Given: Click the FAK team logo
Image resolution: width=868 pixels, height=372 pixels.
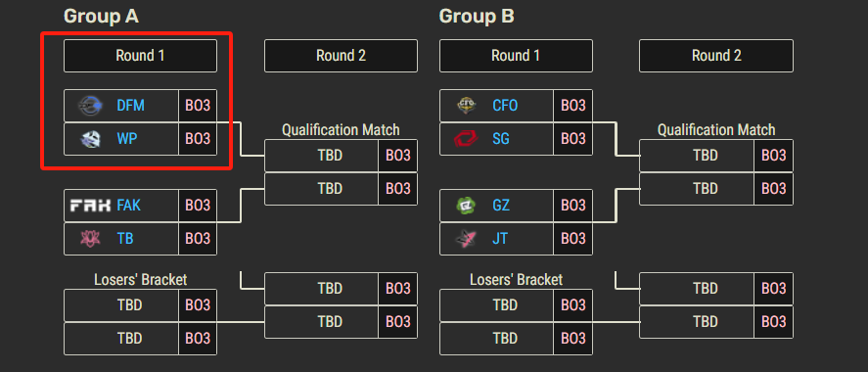Looking at the screenshot, I should [x=90, y=206].
